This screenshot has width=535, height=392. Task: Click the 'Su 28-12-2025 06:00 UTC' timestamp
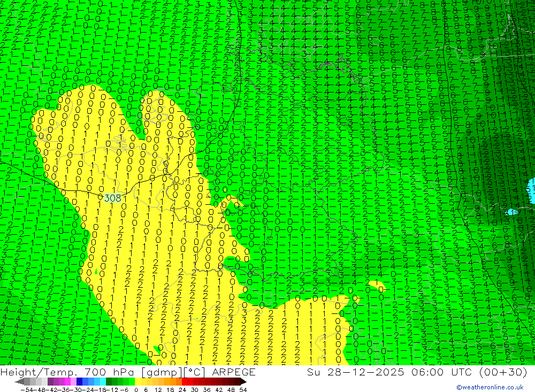click(x=389, y=372)
